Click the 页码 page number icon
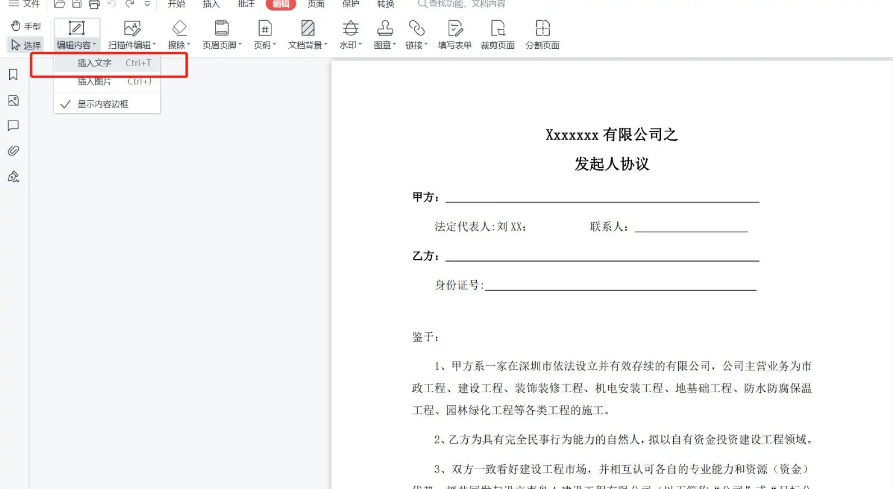 (x=264, y=29)
